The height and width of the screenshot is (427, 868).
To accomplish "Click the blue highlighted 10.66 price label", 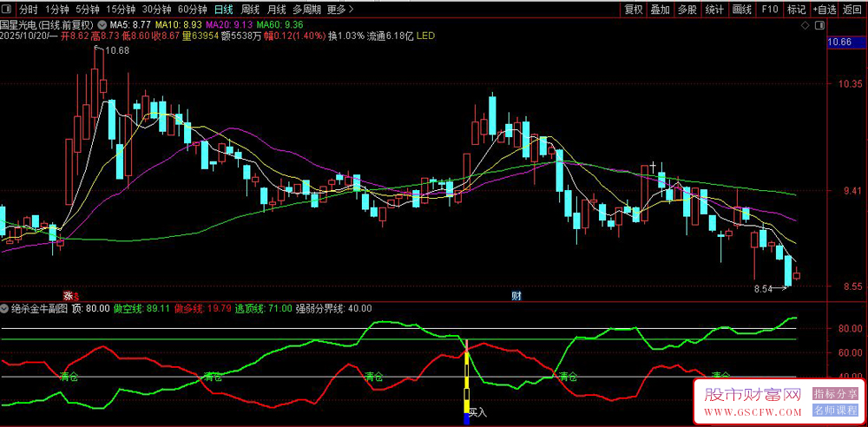I will click(x=839, y=43).
